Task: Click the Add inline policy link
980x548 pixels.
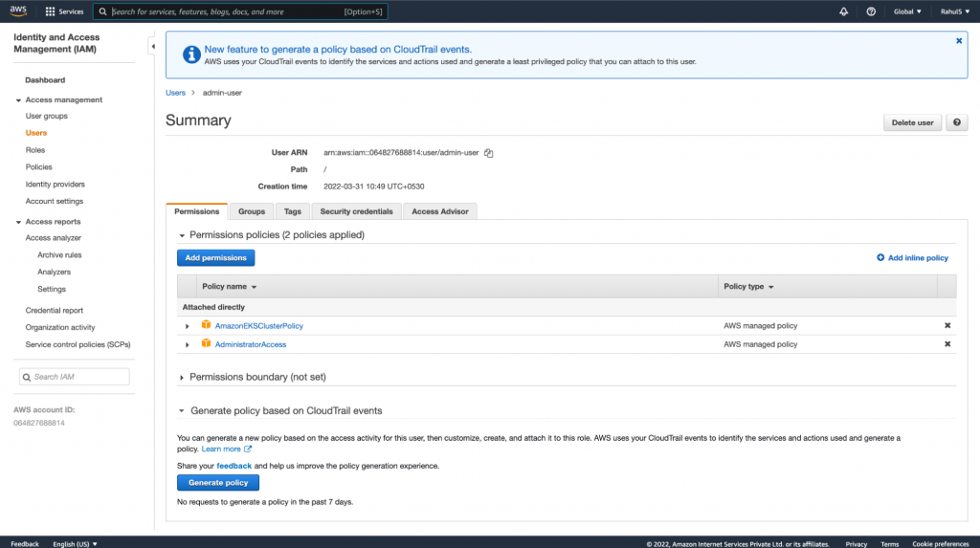Action: pos(918,257)
